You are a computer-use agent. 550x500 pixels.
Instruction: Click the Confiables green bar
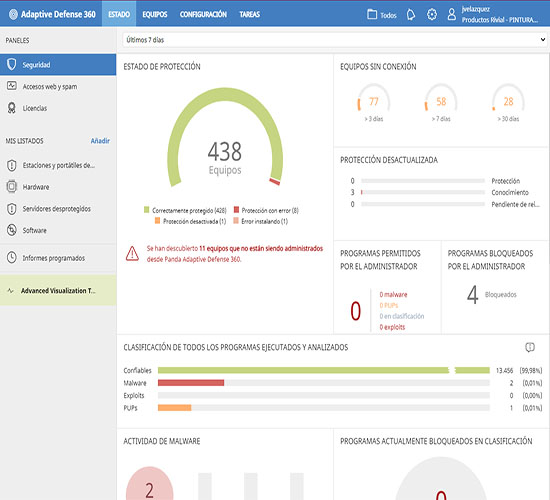point(323,370)
